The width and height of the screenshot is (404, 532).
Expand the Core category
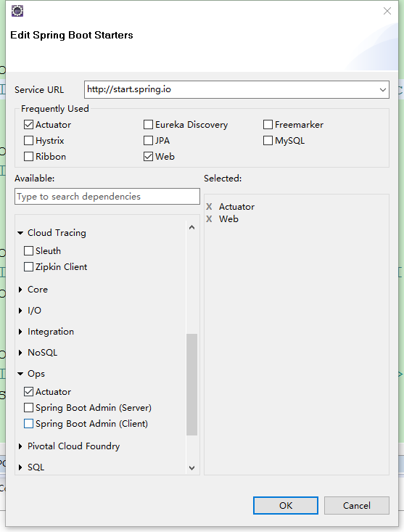click(20, 290)
